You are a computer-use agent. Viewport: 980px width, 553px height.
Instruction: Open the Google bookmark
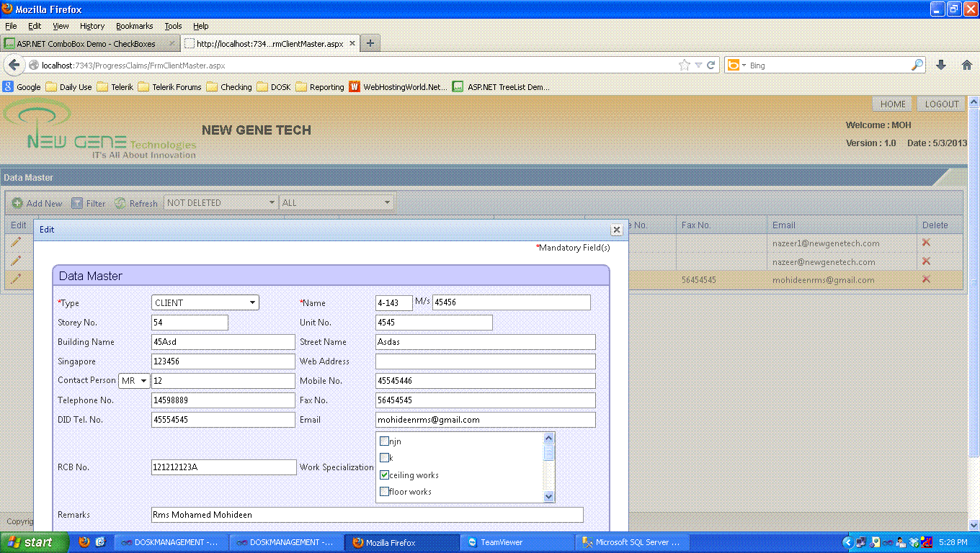pyautogui.click(x=22, y=87)
